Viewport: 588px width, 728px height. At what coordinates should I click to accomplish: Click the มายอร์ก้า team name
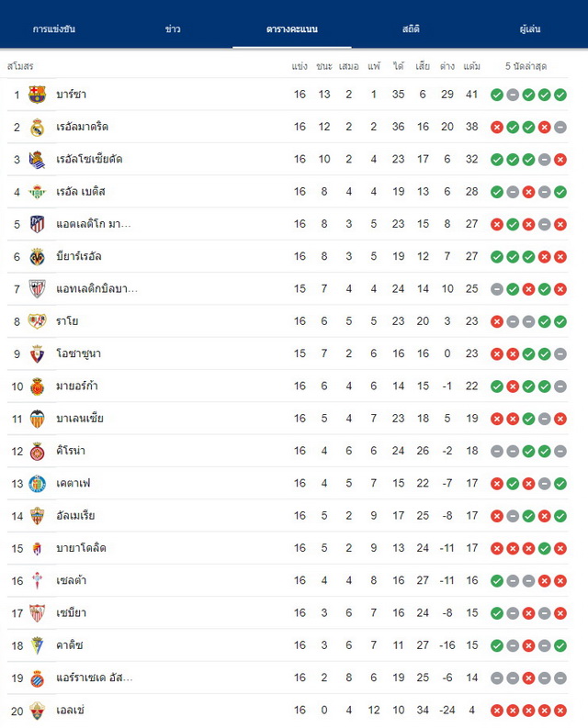pyautogui.click(x=77, y=386)
